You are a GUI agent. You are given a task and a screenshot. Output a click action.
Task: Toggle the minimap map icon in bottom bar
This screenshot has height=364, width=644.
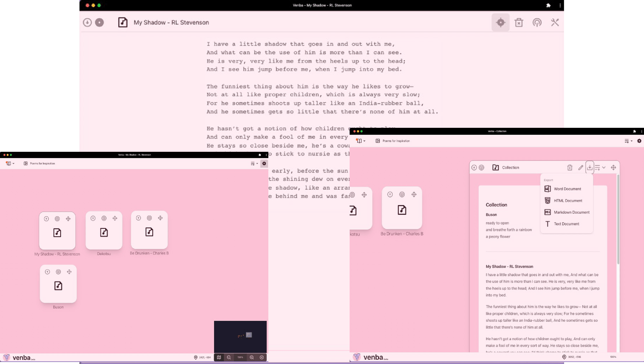pyautogui.click(x=219, y=357)
